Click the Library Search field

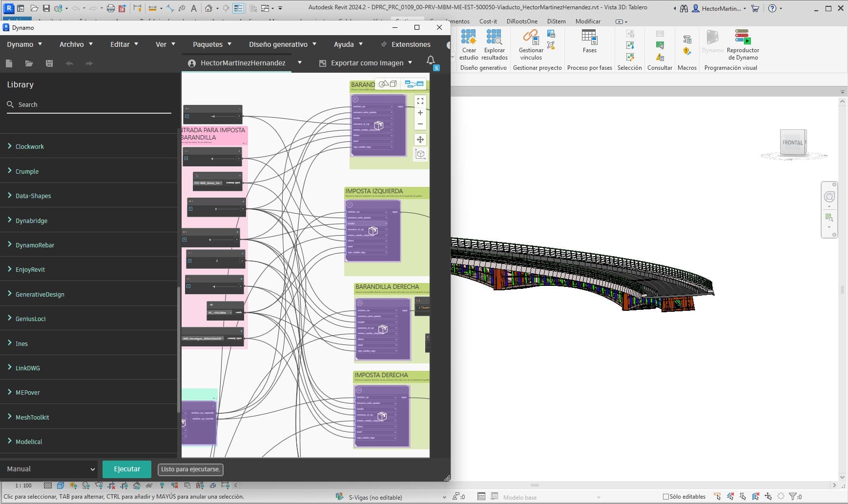(x=89, y=105)
